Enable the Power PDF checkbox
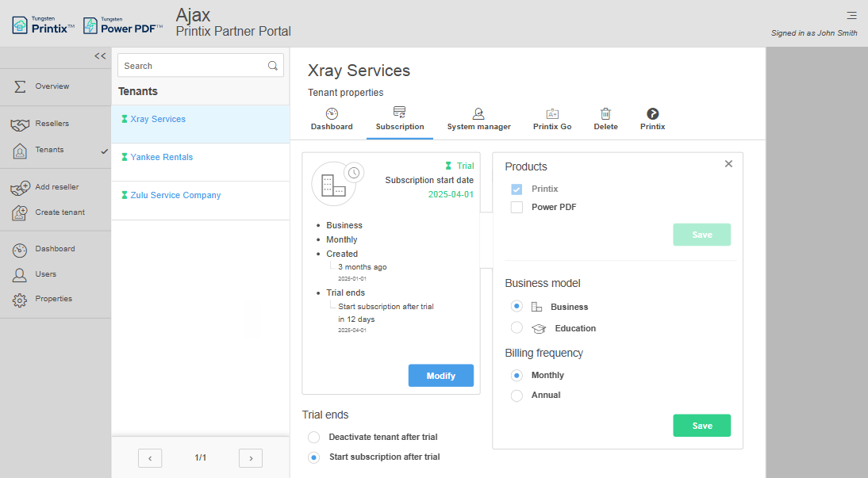868x478 pixels. point(517,208)
